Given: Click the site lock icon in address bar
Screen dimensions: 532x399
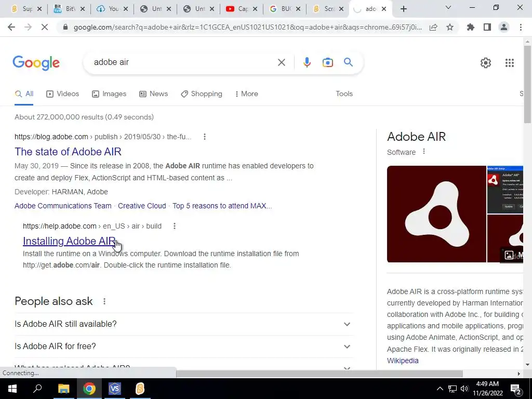Looking at the screenshot, I should tap(66, 28).
